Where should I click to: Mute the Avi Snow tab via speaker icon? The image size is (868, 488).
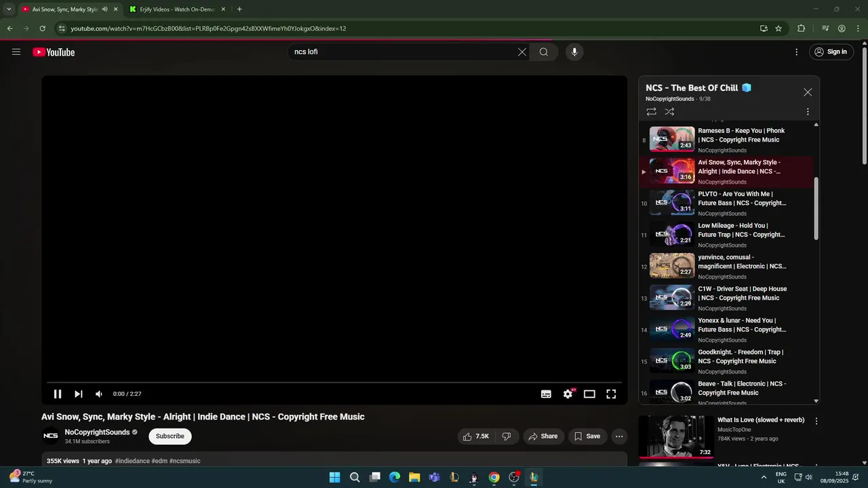tap(104, 9)
